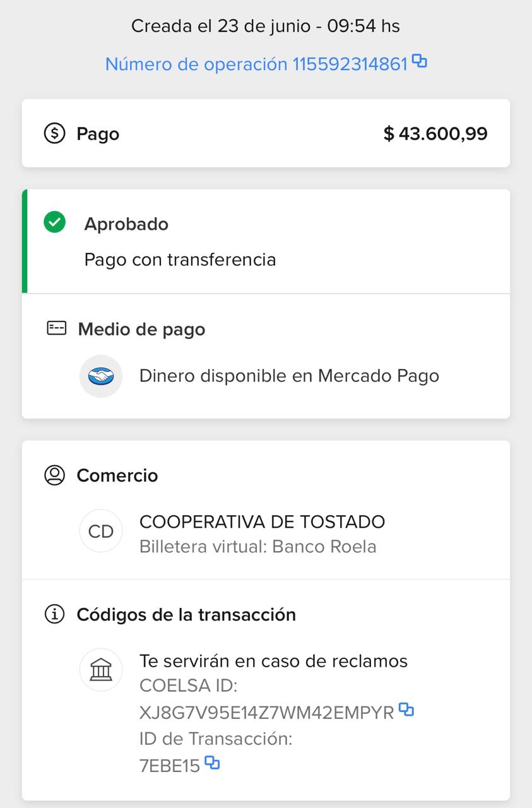Image resolution: width=532 pixels, height=808 pixels.
Task: Tap the person icon beside Comercio
Action: (55, 475)
